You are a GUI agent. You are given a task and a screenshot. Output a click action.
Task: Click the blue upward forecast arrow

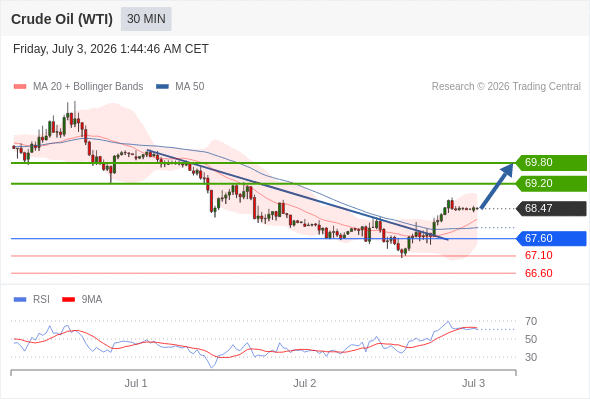[x=497, y=185]
